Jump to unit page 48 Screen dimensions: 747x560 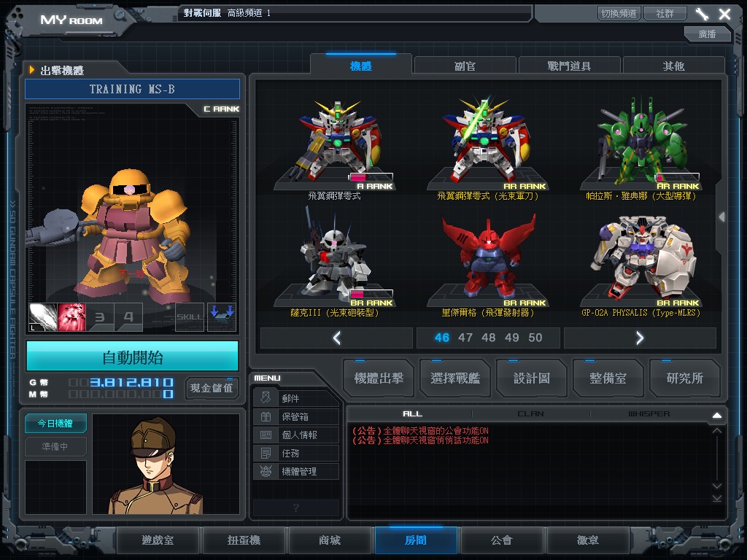coord(488,338)
